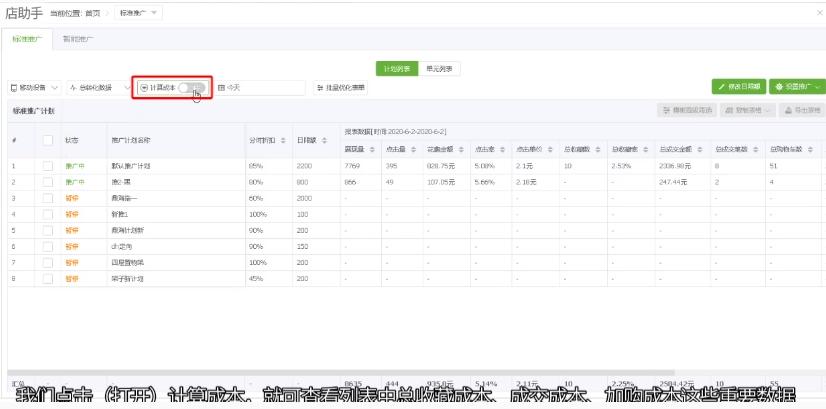Turn on the 计算成本 switch
826x409 pixels.
coord(191,87)
